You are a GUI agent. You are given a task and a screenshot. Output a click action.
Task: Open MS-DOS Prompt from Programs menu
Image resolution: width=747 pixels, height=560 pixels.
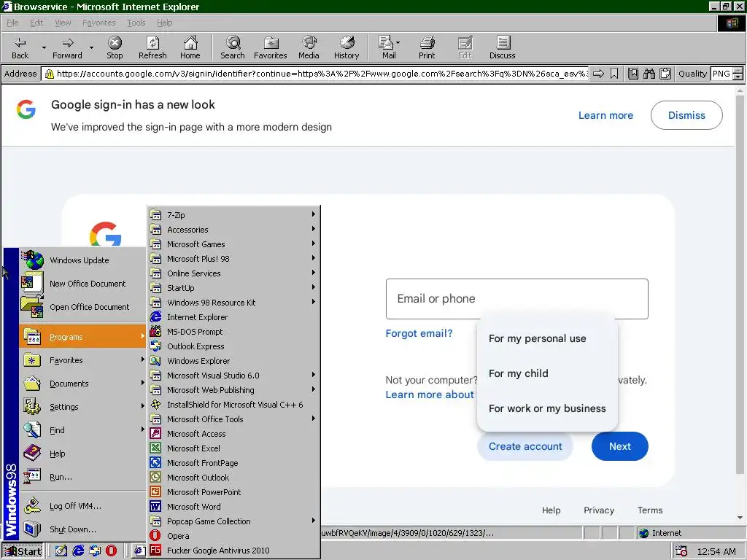(233, 332)
